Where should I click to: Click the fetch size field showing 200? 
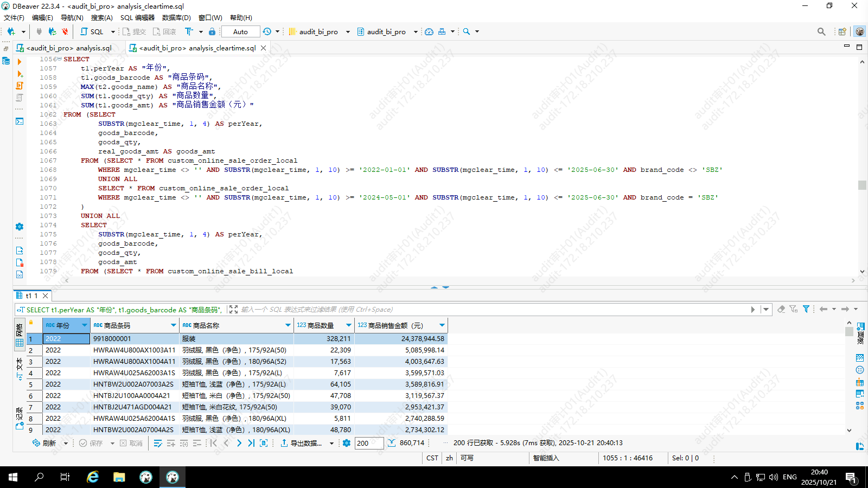tap(369, 443)
